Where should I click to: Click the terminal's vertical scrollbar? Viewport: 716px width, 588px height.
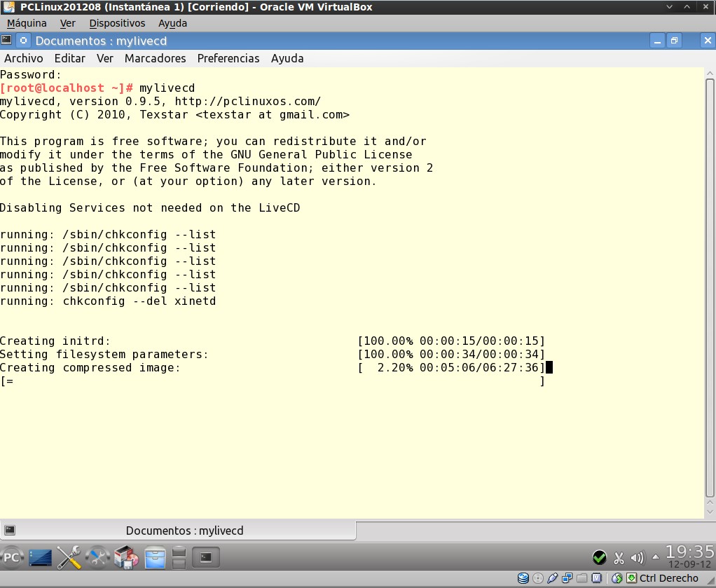point(710,280)
